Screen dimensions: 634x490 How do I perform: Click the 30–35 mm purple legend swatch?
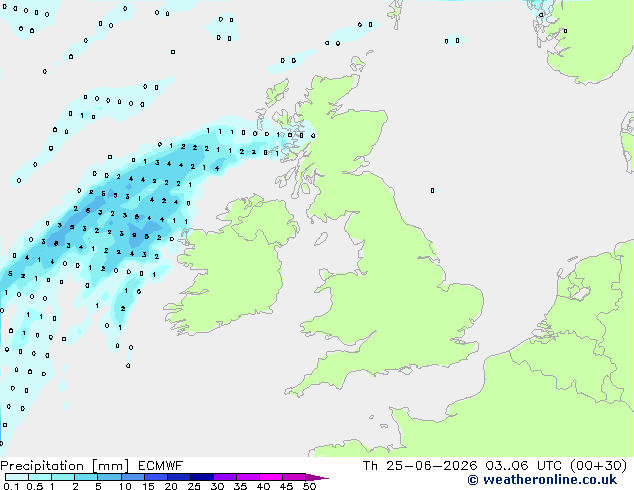224,477
